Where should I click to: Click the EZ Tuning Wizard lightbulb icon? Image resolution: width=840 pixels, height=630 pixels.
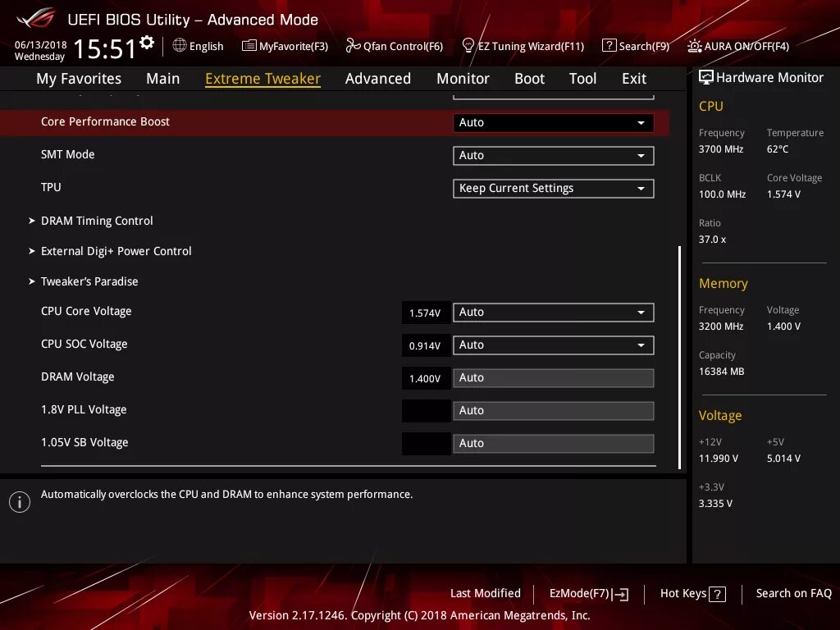point(468,46)
